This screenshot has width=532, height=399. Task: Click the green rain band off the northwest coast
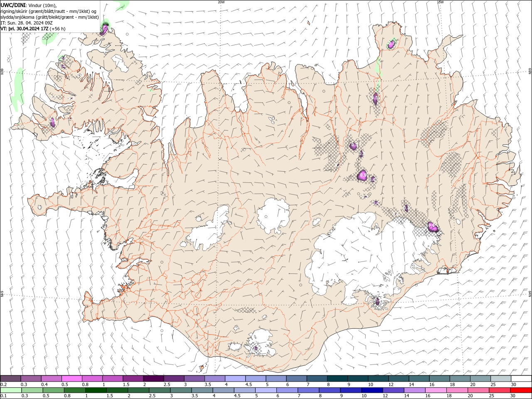point(18,89)
